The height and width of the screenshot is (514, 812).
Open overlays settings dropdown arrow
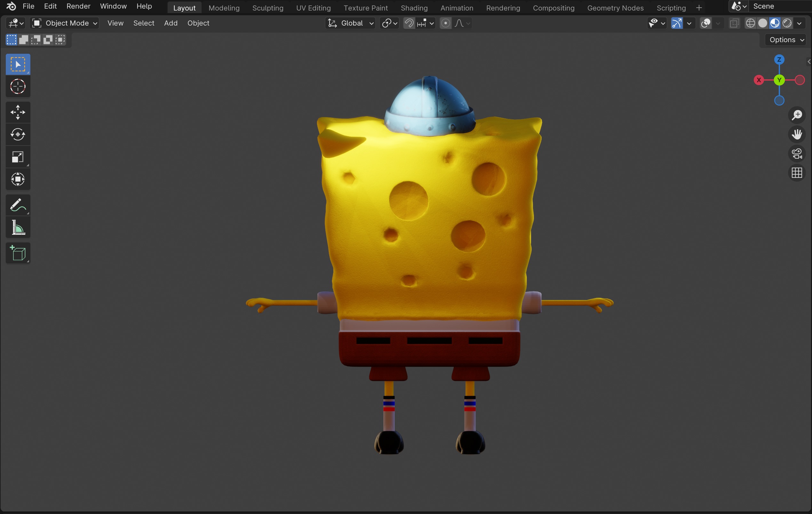point(718,23)
